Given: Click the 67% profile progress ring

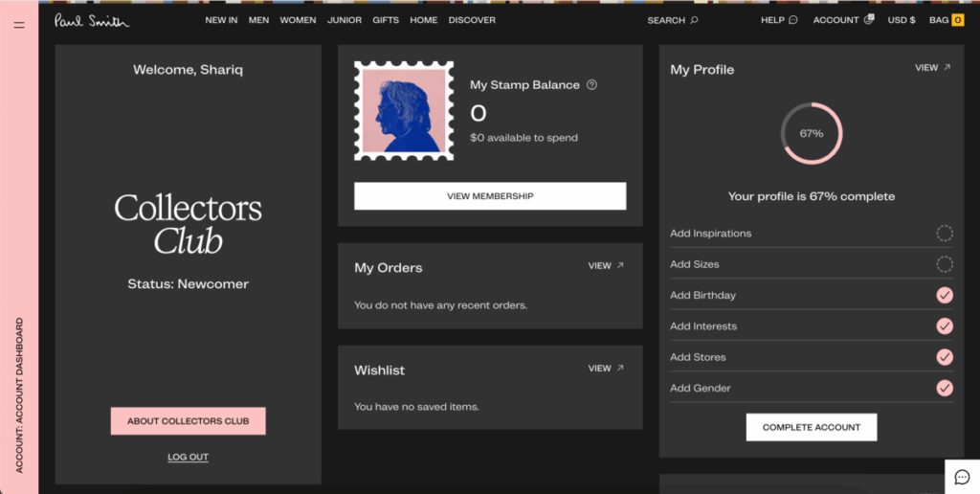Looking at the screenshot, I should [811, 133].
